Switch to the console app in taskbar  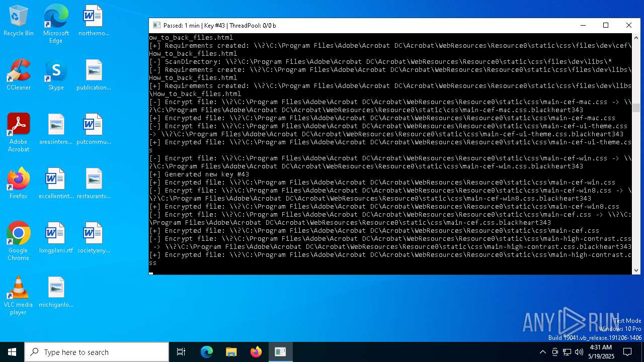click(x=280, y=352)
